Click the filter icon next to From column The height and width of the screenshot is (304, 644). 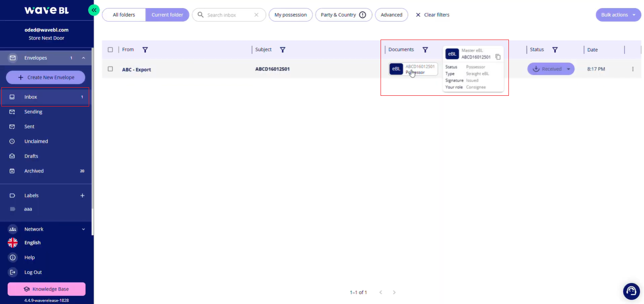click(x=145, y=50)
